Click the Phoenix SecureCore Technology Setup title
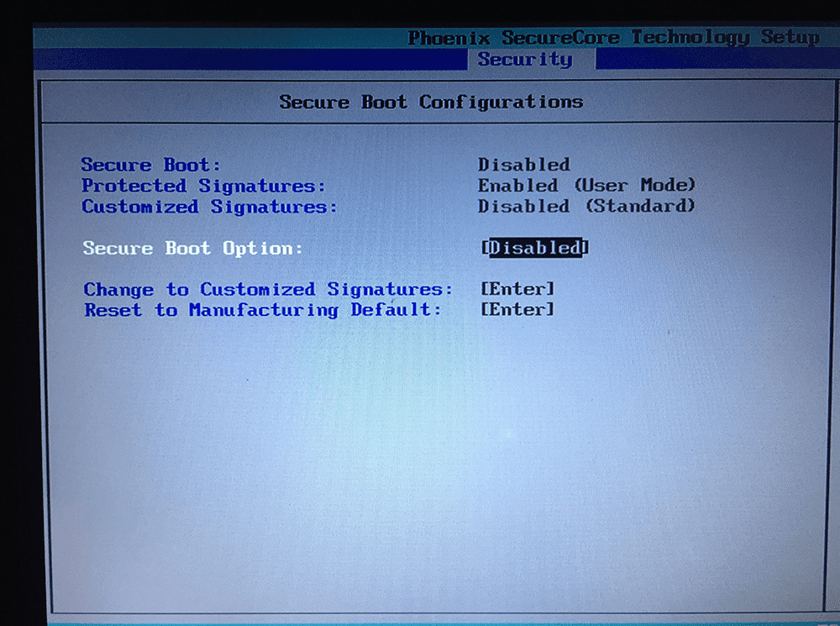Screen dimensions: 840x626 click(x=613, y=37)
